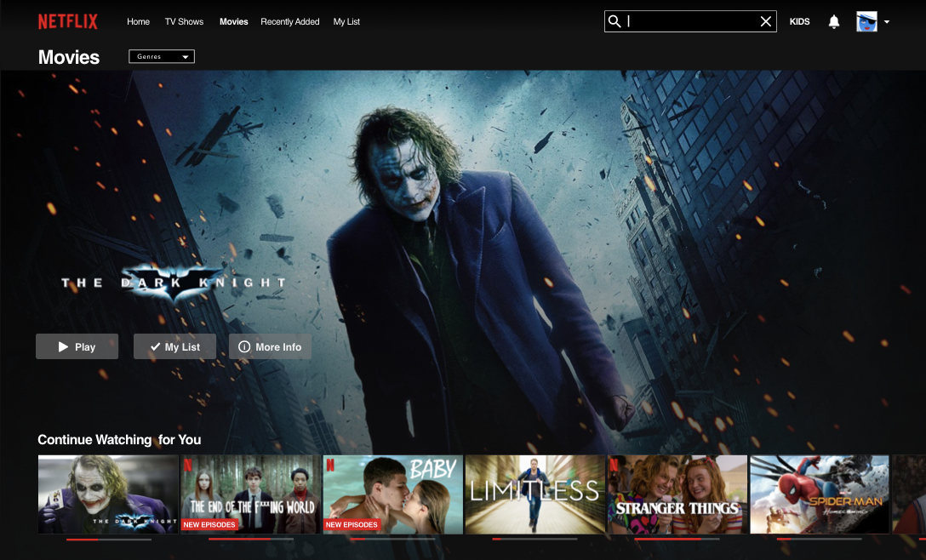926x560 pixels.
Task: Open My List in the navigation bar
Action: tap(346, 22)
